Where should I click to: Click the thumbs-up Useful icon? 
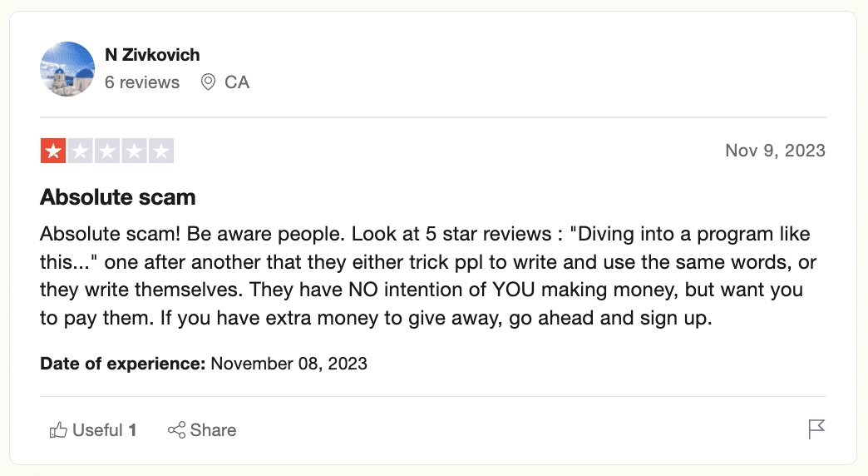[x=58, y=430]
